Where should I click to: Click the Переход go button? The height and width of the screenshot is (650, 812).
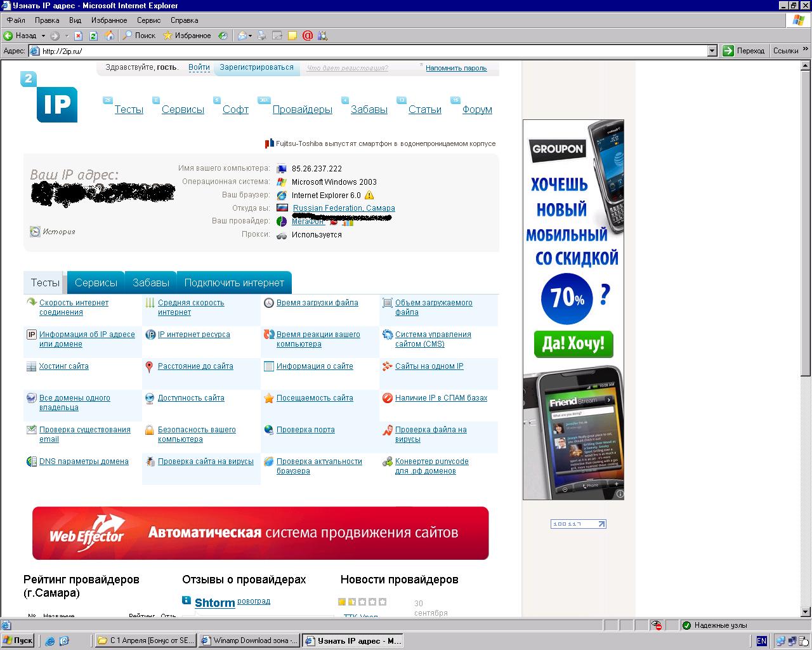[x=744, y=51]
